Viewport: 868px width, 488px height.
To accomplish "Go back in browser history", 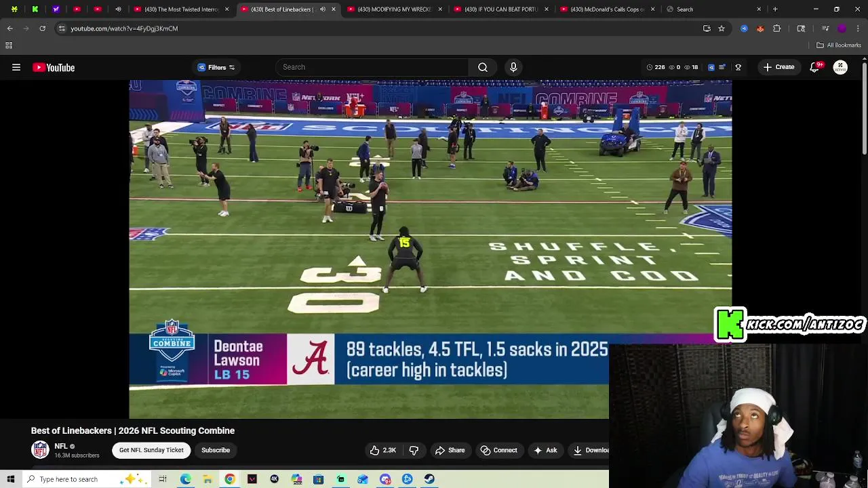I will click(x=10, y=28).
